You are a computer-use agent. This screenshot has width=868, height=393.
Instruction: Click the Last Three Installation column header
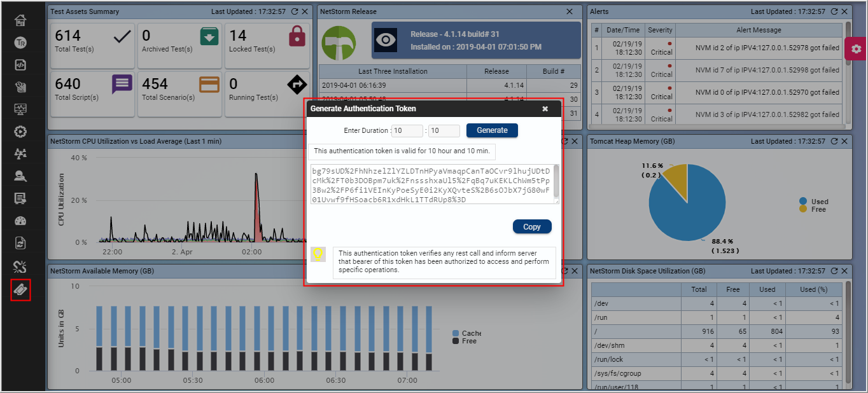[x=393, y=71]
